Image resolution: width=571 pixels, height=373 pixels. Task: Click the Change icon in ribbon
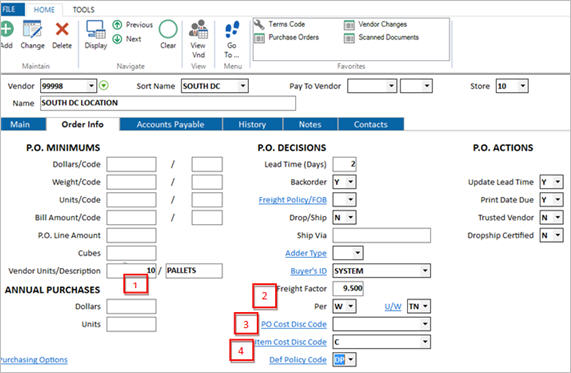pyautogui.click(x=32, y=29)
